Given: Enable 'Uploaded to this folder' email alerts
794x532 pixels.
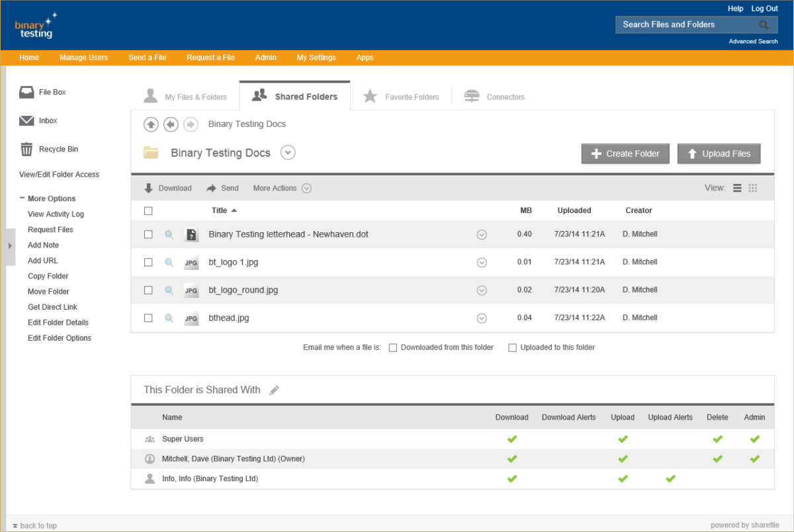Looking at the screenshot, I should 512,347.
